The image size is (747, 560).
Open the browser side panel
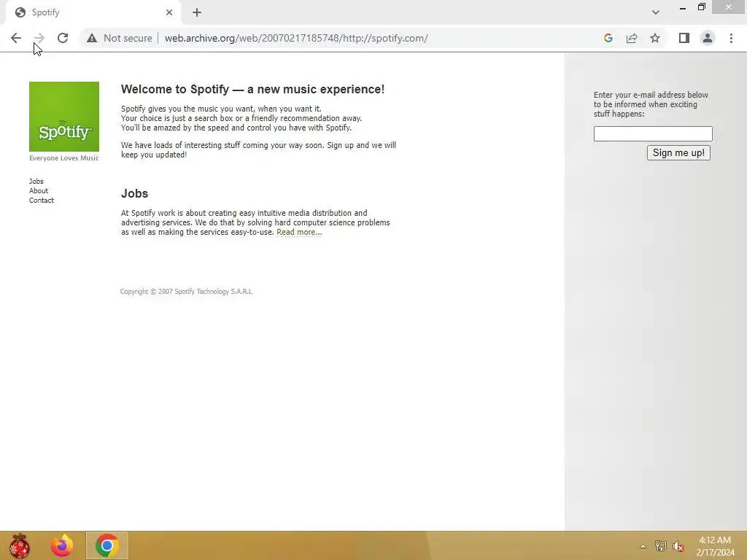coord(684,38)
